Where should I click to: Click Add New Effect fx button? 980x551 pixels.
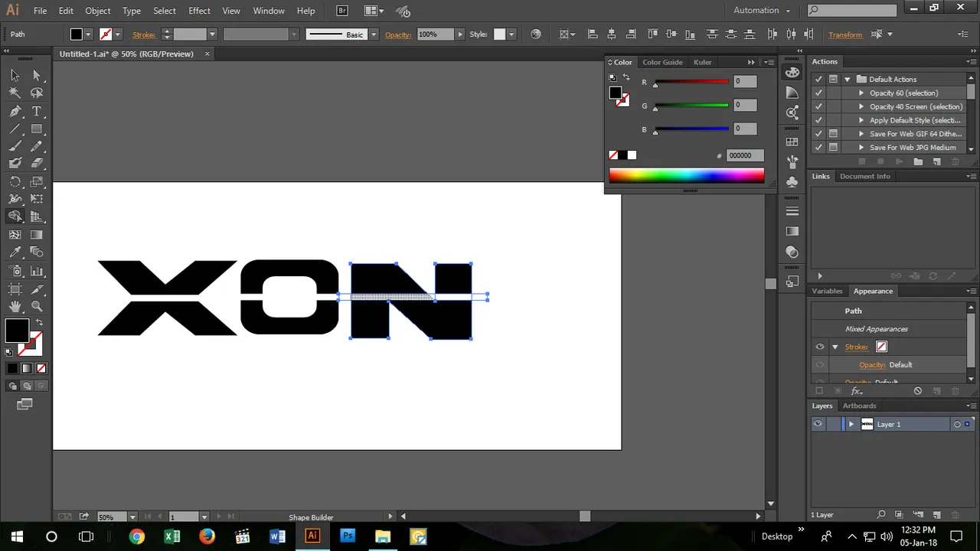click(857, 391)
